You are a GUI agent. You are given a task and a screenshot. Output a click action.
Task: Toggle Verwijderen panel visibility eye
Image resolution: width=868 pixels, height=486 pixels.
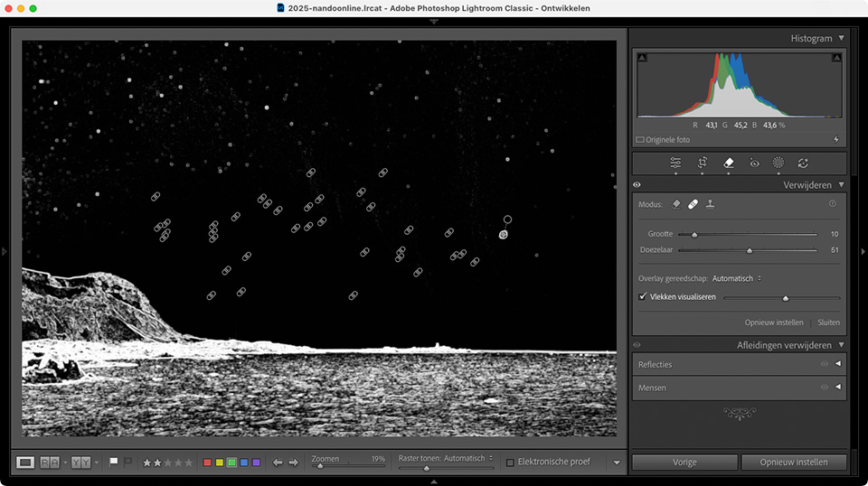[637, 185]
